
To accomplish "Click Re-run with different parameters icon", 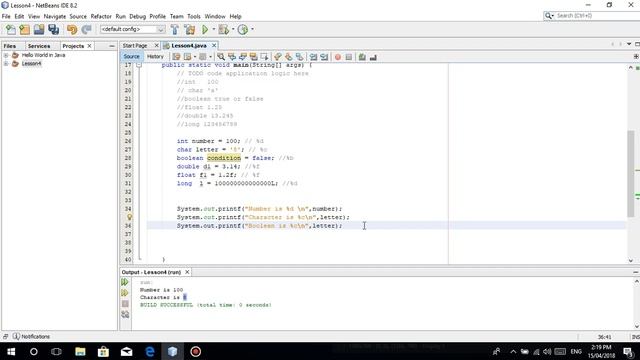I will point(125,293).
